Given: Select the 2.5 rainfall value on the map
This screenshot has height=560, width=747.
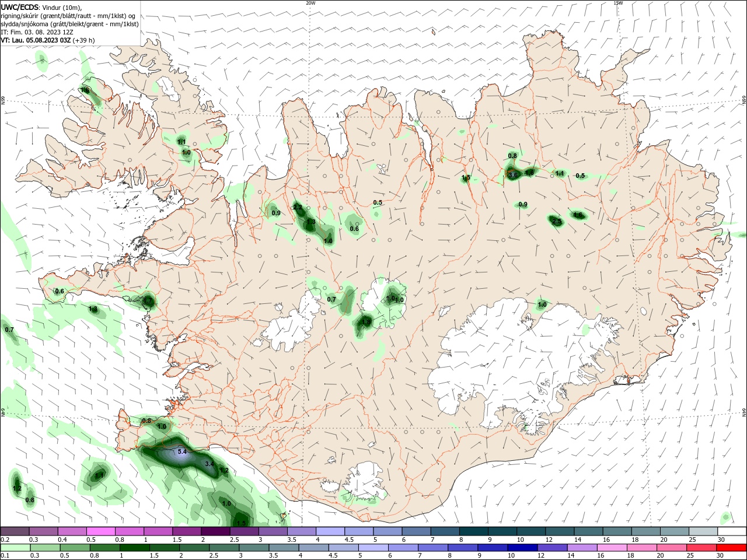Looking at the screenshot, I should [557, 222].
